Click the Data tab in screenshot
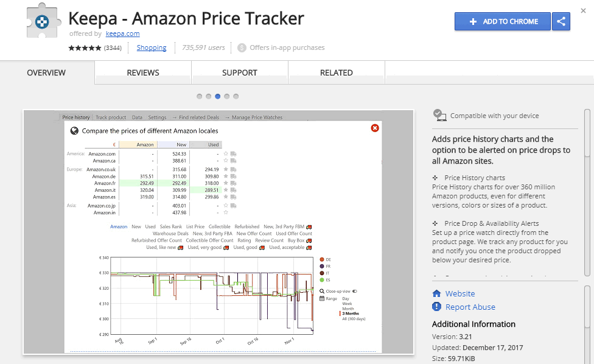The width and height of the screenshot is (594, 364). tap(137, 117)
